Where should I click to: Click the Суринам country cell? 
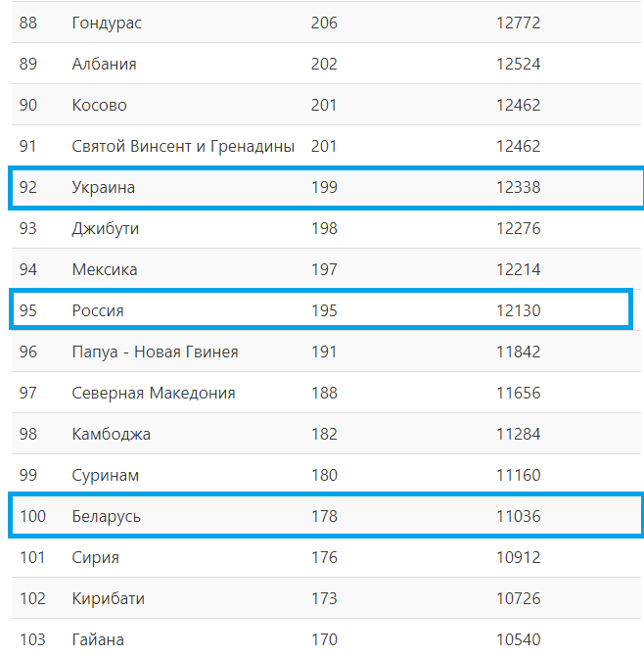[x=105, y=475]
